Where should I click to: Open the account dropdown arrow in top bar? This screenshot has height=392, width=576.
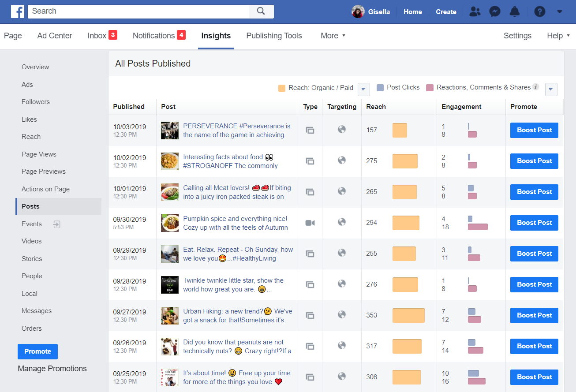[560, 12]
